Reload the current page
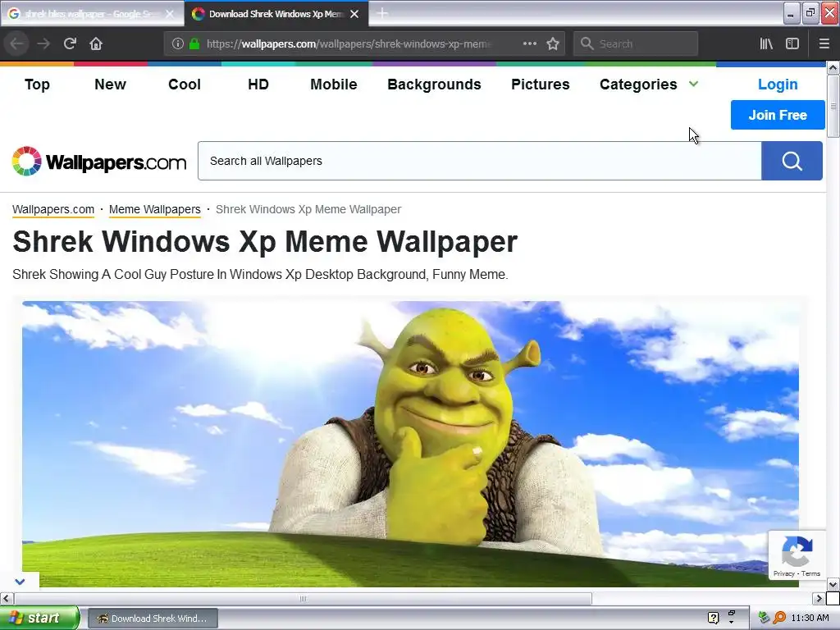The image size is (840, 630). pyautogui.click(x=70, y=43)
